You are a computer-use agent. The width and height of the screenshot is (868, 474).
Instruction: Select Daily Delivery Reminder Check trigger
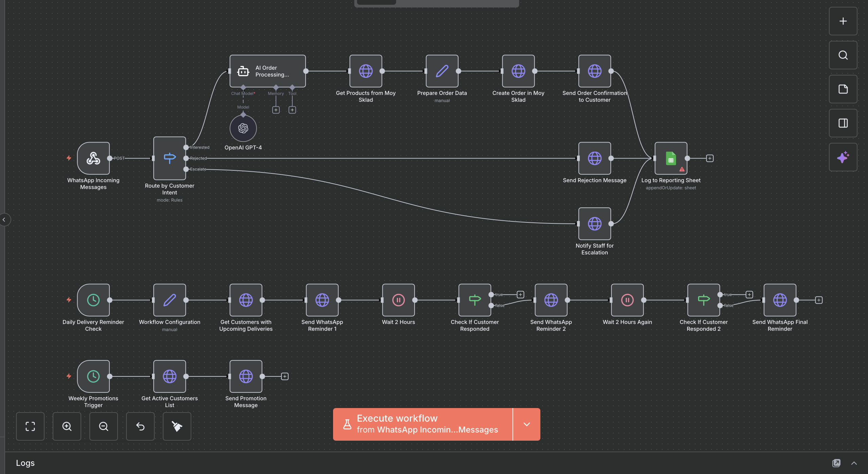[93, 300]
